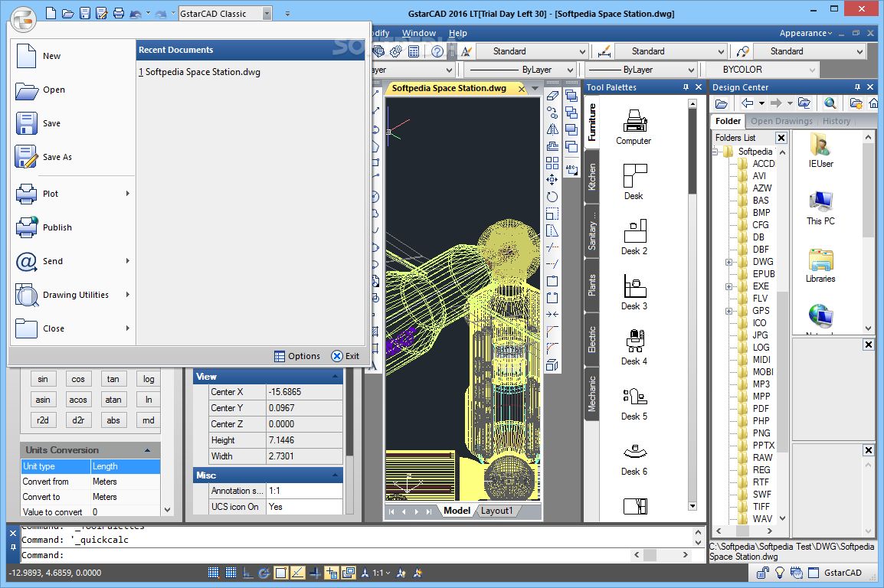Click the command line input field
This screenshot has width=884, height=588.
pyautogui.click(x=324, y=555)
